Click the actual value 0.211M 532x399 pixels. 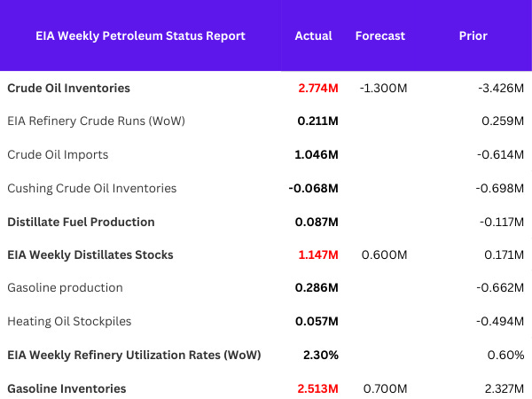(x=318, y=121)
